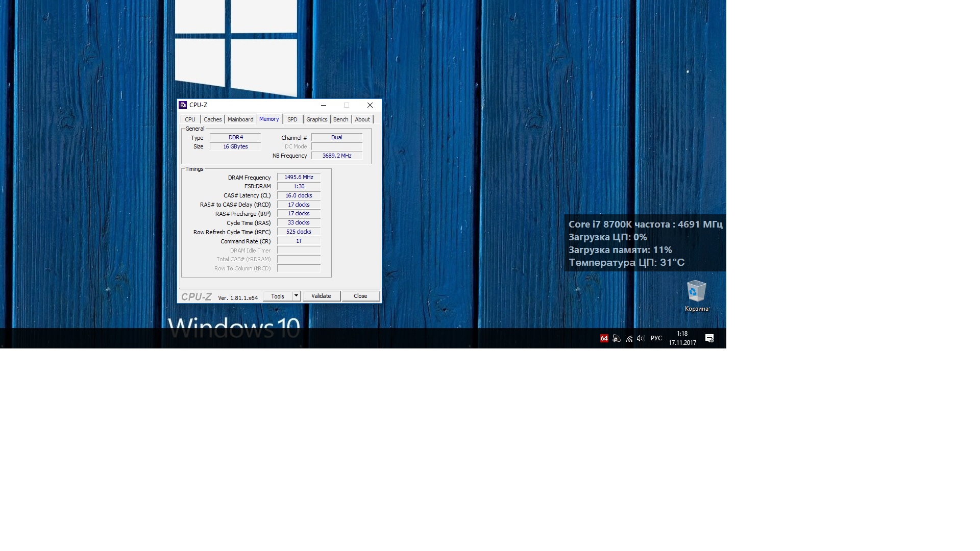Click the CPU-Z title bar app icon

(183, 105)
